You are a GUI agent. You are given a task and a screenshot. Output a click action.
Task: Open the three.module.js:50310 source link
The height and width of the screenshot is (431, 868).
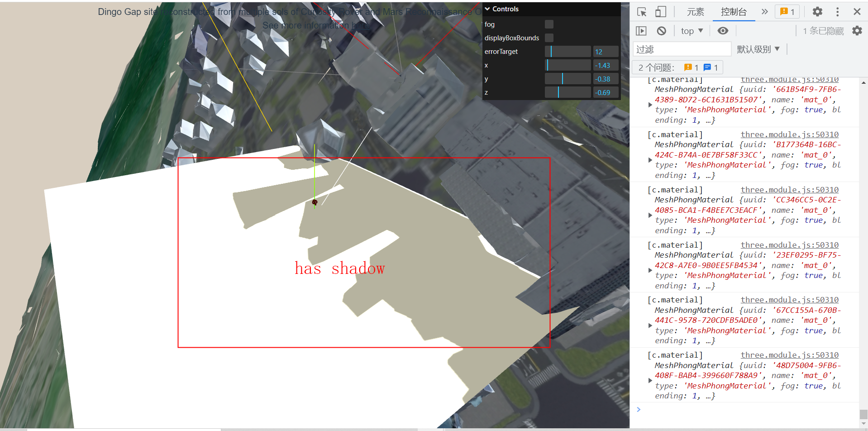(789, 134)
